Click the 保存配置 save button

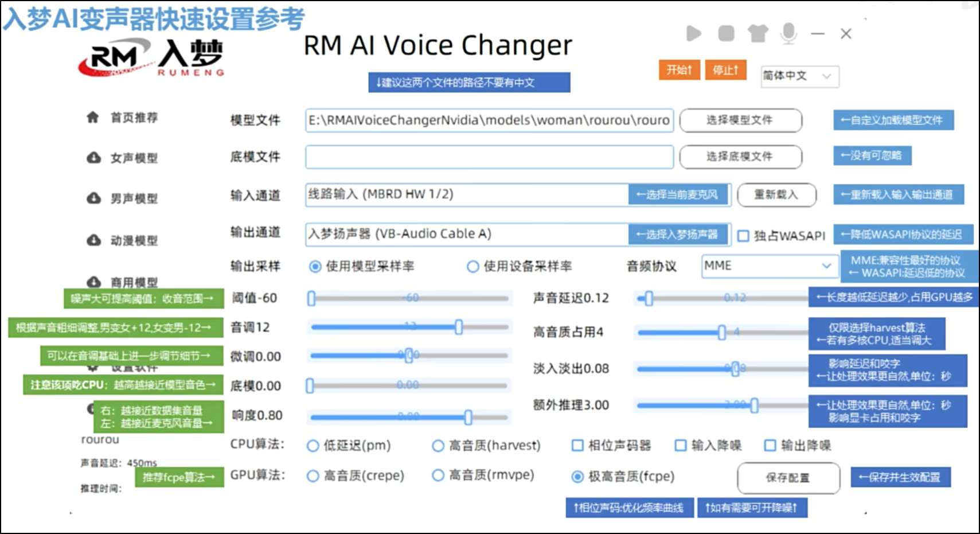789,478
